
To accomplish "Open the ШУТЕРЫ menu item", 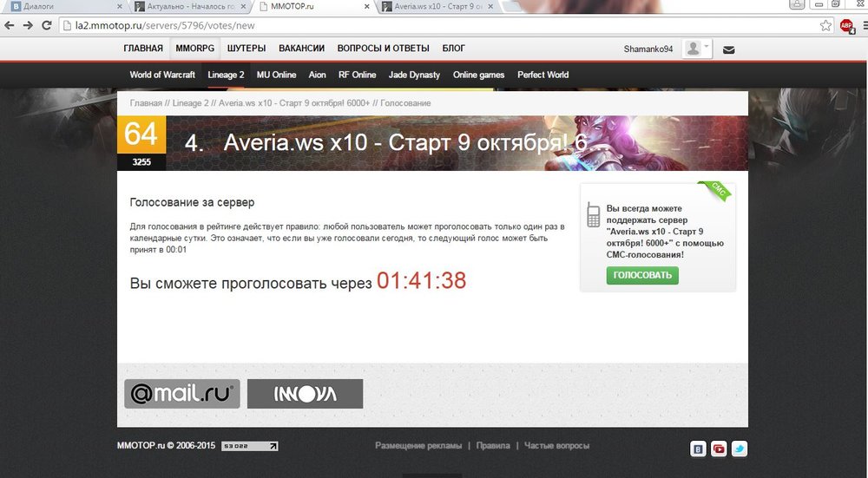I will 247,49.
